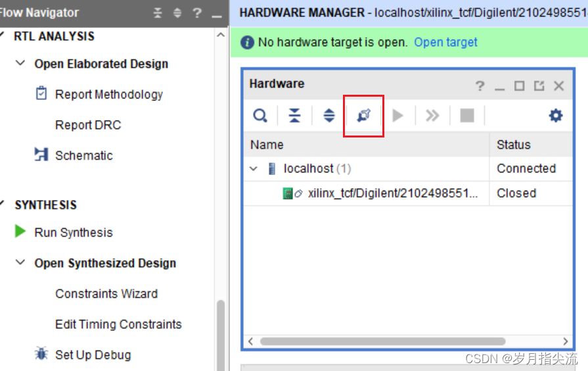
Task: Click the Report Methodology clipboard icon
Action: click(x=41, y=93)
